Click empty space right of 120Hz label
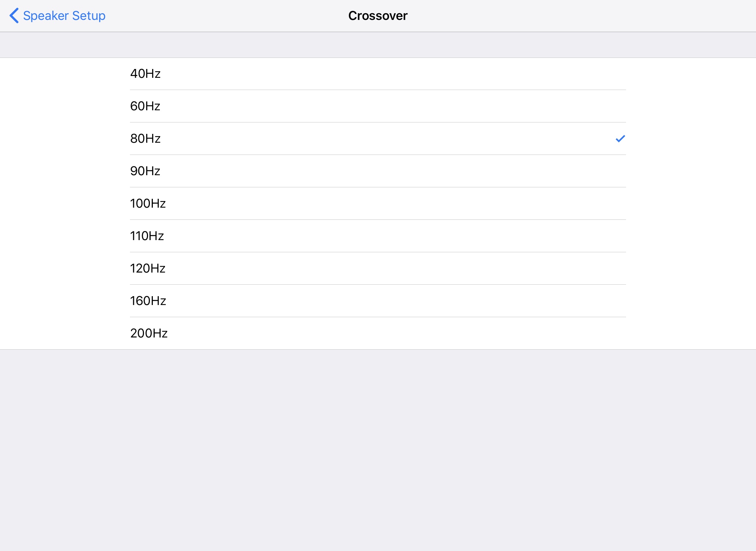Image resolution: width=756 pixels, height=551 pixels. tap(369, 268)
